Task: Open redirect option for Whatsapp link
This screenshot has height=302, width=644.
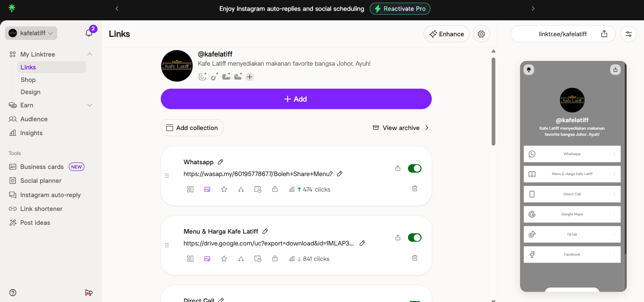Action: (241, 189)
